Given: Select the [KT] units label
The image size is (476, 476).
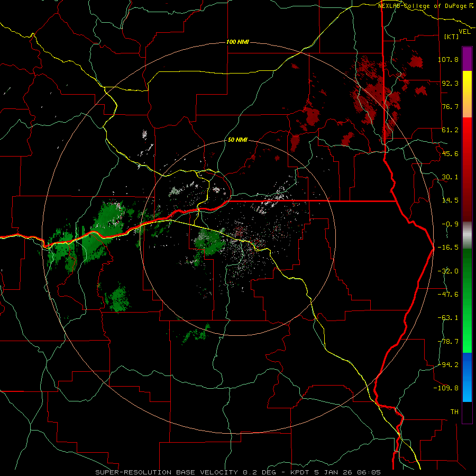Looking at the screenshot, I should point(452,36).
